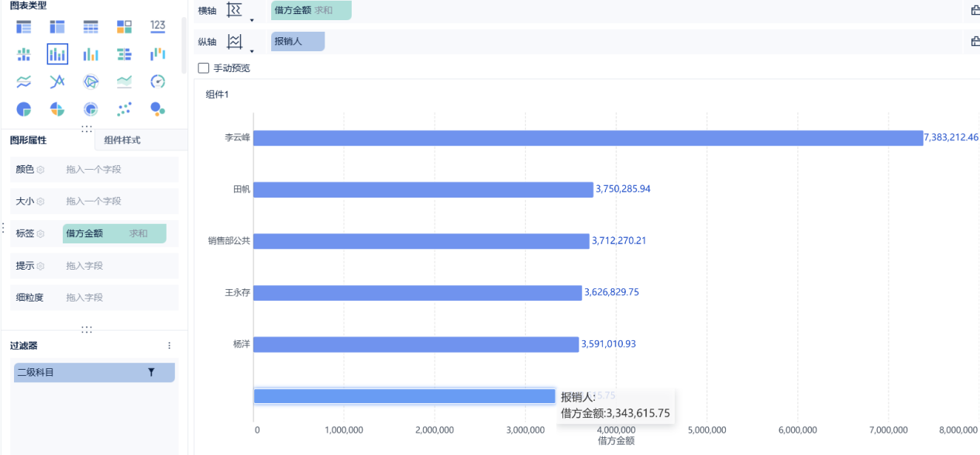Pick the scatter plot chart type

pyautogui.click(x=124, y=109)
